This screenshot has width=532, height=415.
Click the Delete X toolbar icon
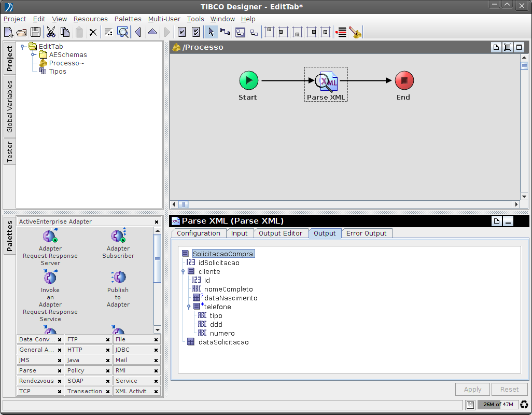93,32
